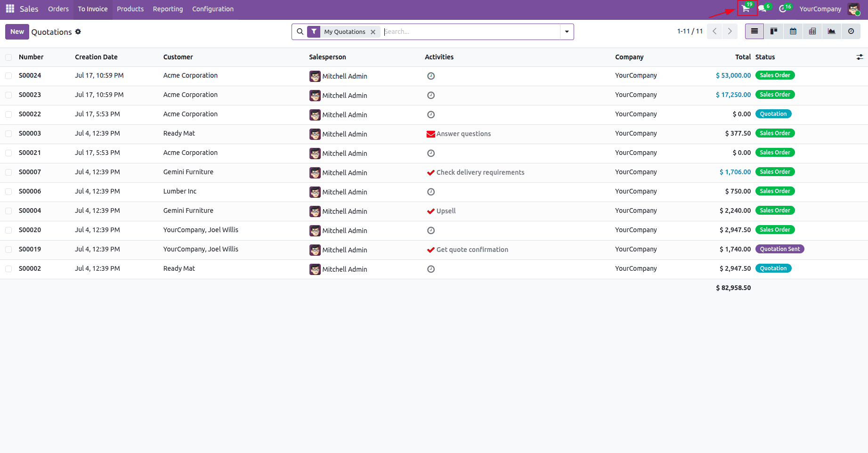Sort by Number column header
The image size is (868, 453).
point(31,57)
